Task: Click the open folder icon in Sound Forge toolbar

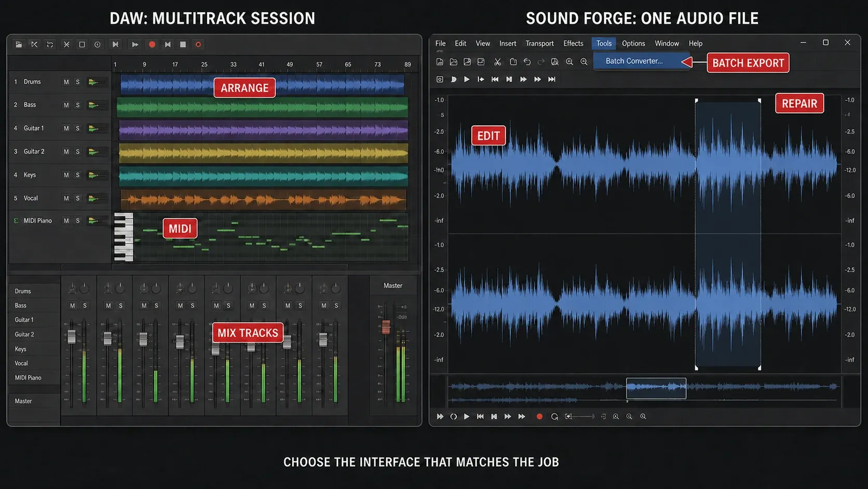Action: [453, 62]
